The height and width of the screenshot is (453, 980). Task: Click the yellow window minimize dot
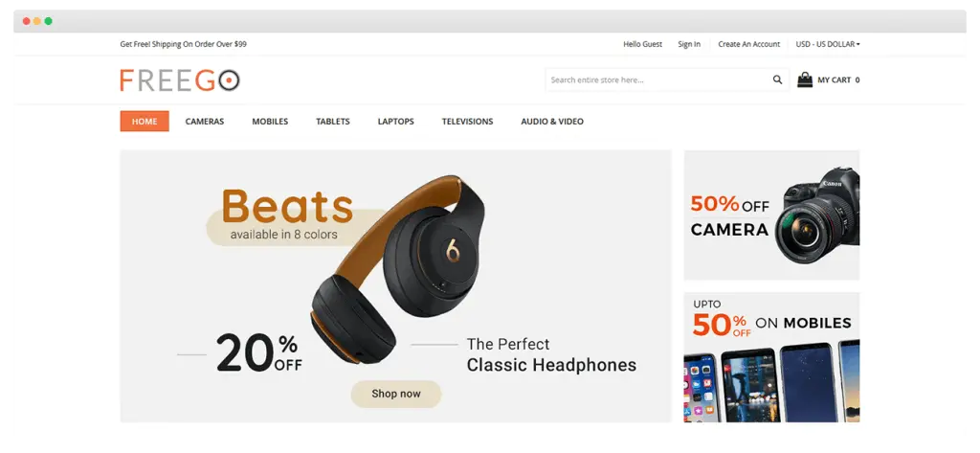point(37,21)
